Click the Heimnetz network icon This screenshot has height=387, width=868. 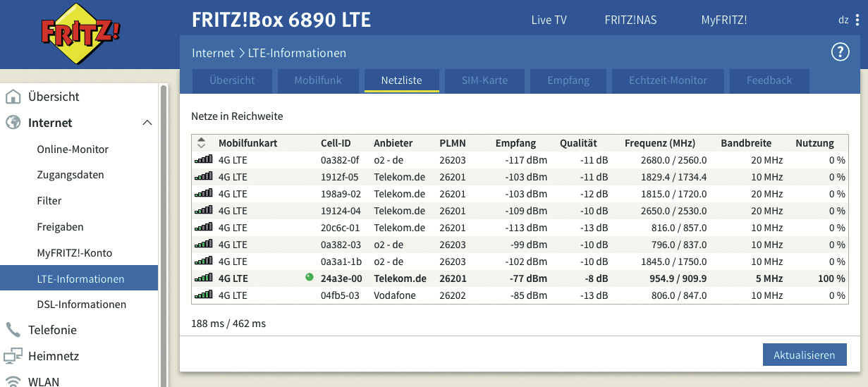[x=13, y=356]
